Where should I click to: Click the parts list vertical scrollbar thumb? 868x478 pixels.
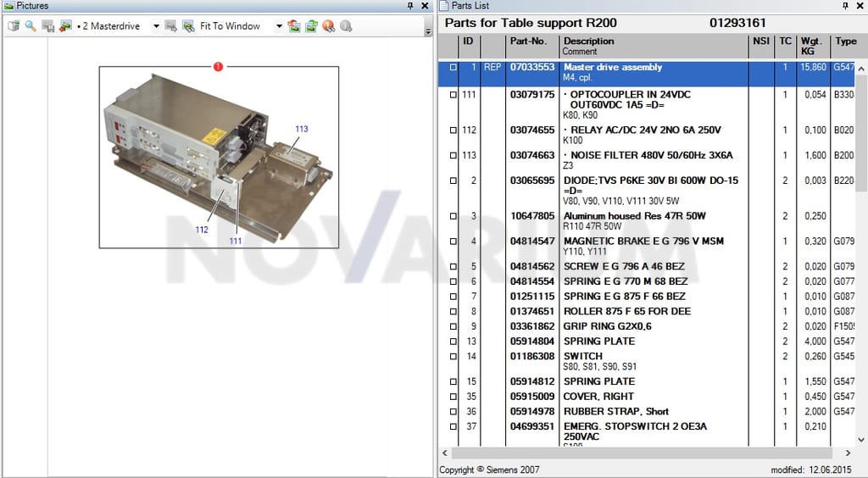(861, 133)
